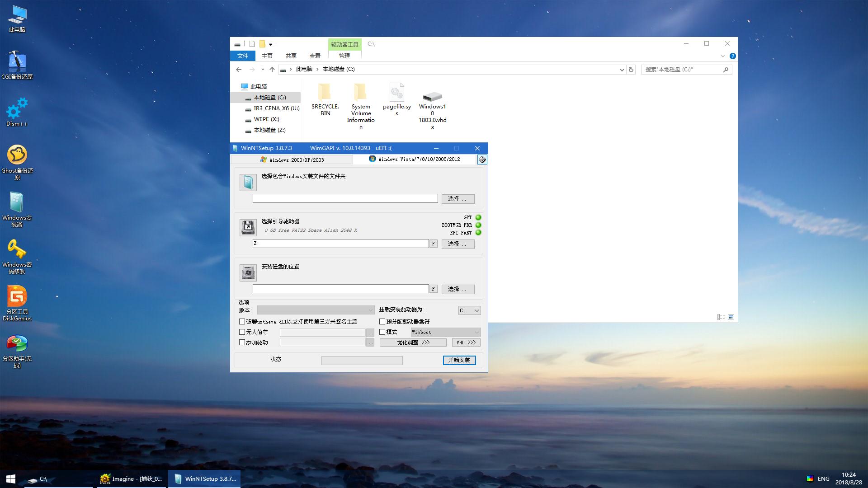868x488 pixels.
Task: Open Explorer help question mark
Action: [x=732, y=56]
